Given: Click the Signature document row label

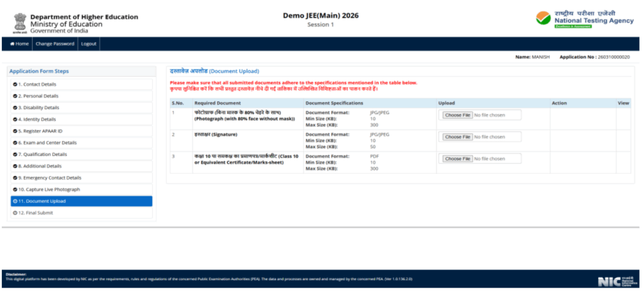Looking at the screenshot, I should [216, 135].
